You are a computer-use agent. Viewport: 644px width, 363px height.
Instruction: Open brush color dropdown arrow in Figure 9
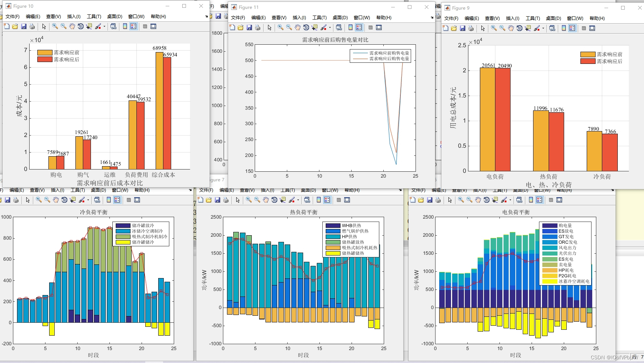[543, 28]
